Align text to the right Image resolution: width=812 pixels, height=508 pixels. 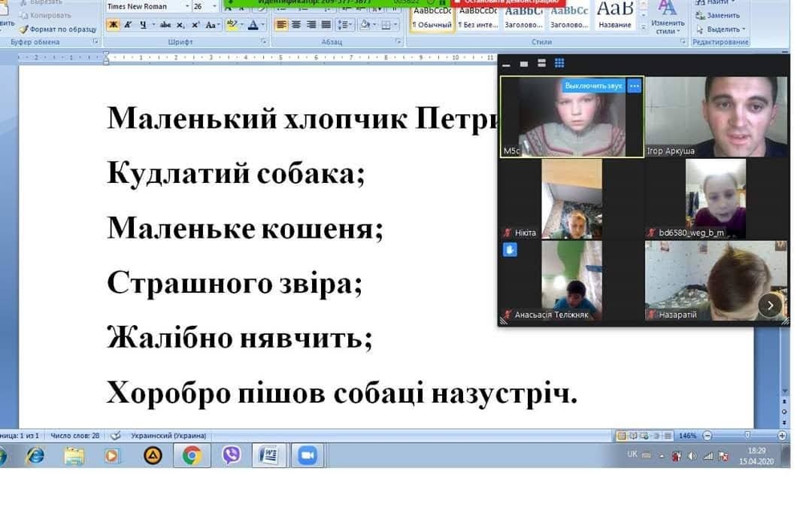point(311,25)
